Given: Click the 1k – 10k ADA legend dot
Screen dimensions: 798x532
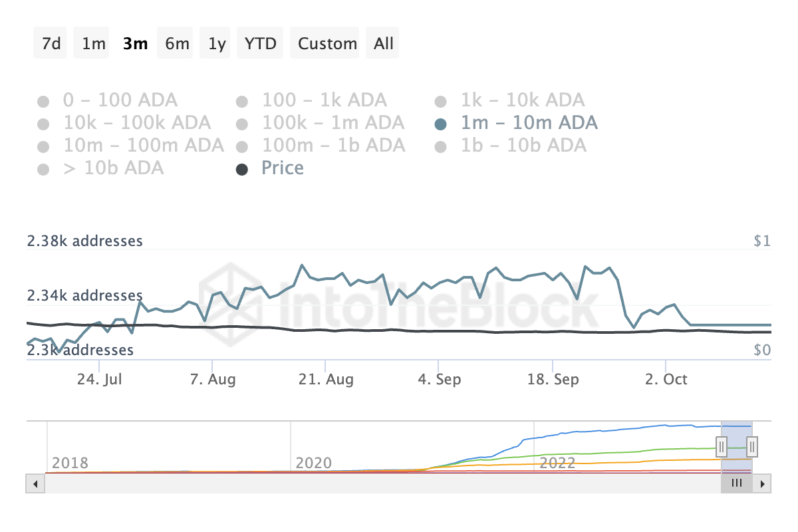Looking at the screenshot, I should point(440,100).
